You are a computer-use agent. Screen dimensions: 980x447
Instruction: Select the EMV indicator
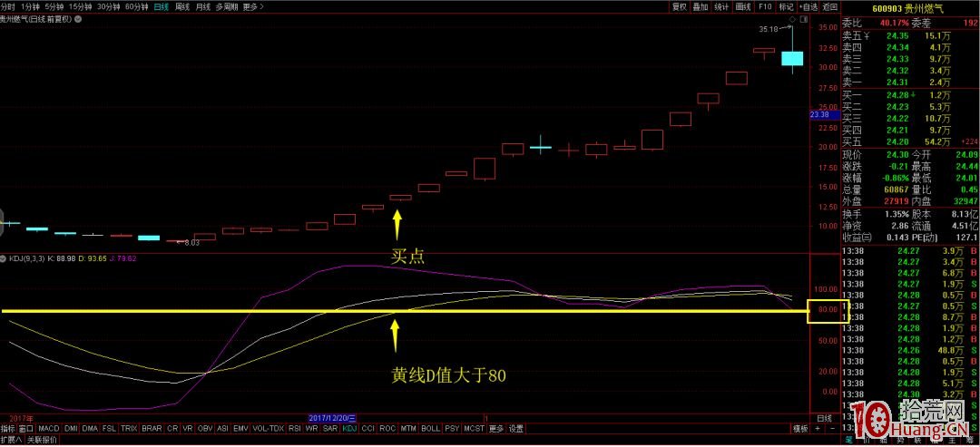240,429
